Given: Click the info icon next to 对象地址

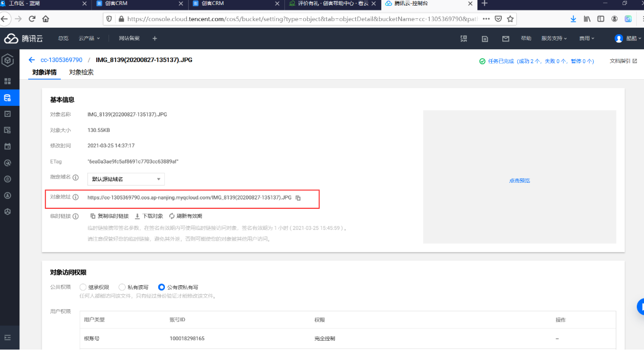Looking at the screenshot, I should pos(76,197).
